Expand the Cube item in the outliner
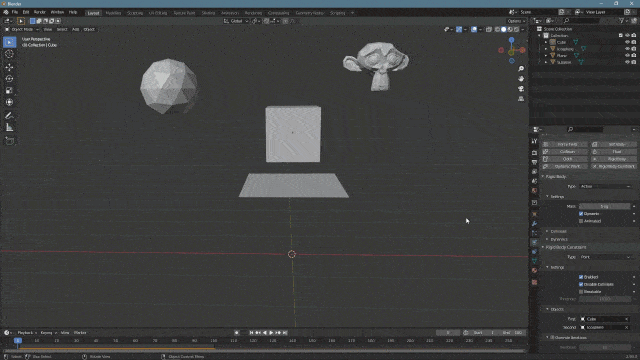The height and width of the screenshot is (360, 640). point(546,42)
